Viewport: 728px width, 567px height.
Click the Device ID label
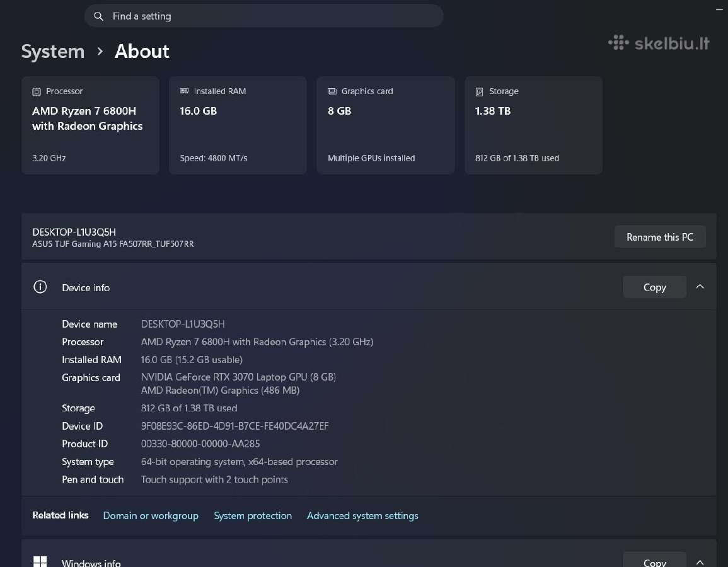(82, 426)
